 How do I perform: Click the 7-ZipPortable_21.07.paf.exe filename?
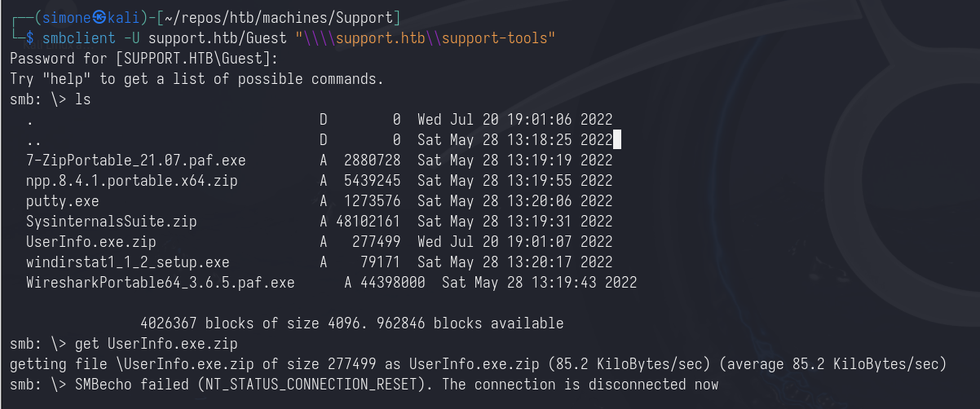[x=135, y=161]
